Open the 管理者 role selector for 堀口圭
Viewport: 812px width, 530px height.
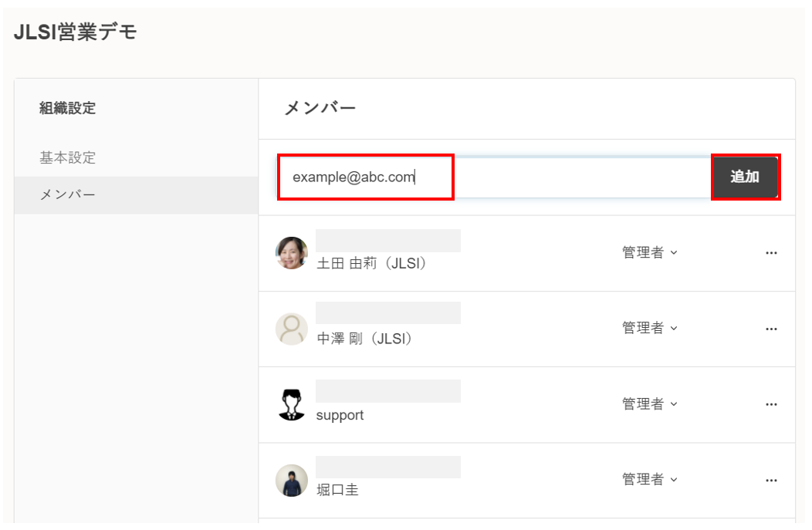[650, 480]
